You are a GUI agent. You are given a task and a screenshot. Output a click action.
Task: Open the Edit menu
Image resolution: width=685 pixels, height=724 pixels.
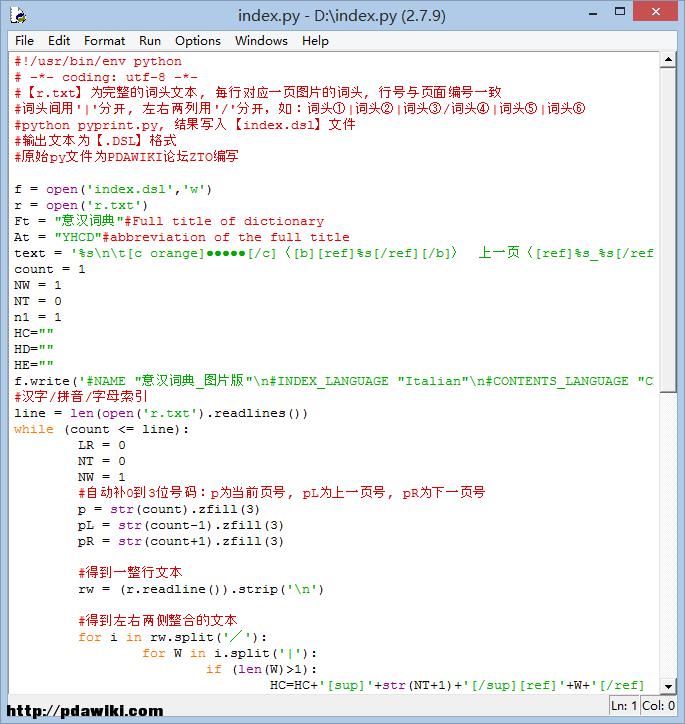[59, 41]
